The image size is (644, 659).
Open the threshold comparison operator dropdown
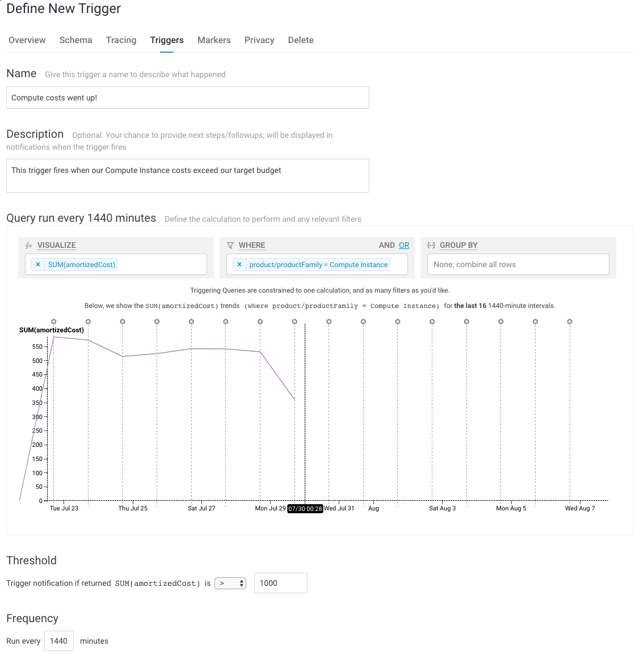pos(230,583)
